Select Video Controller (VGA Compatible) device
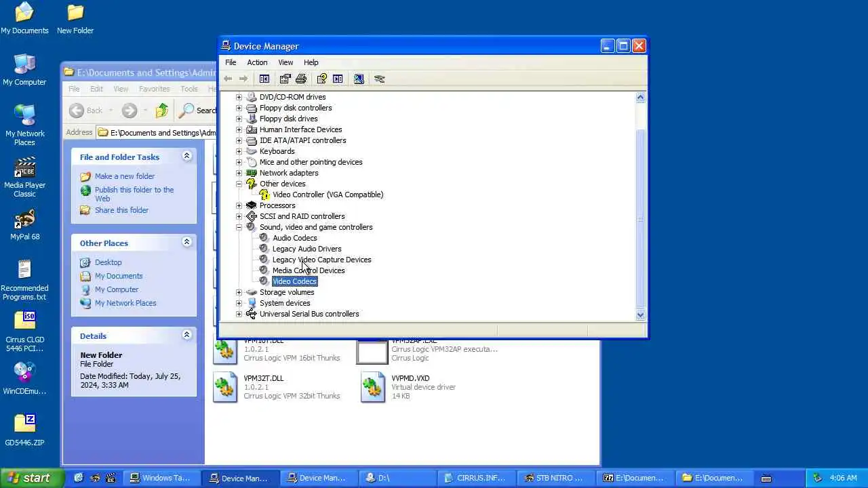 pyautogui.click(x=328, y=195)
